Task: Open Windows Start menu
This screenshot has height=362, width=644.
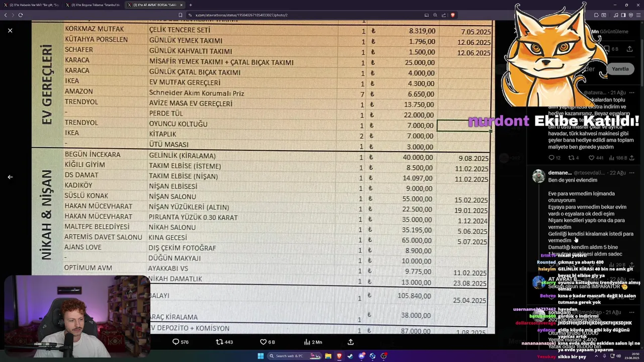Action: coord(261,356)
